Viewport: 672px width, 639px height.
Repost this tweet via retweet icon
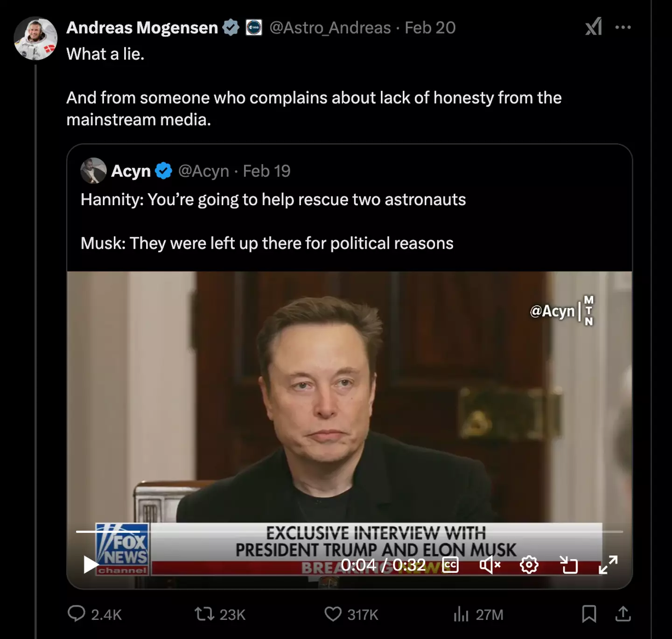pyautogui.click(x=204, y=614)
